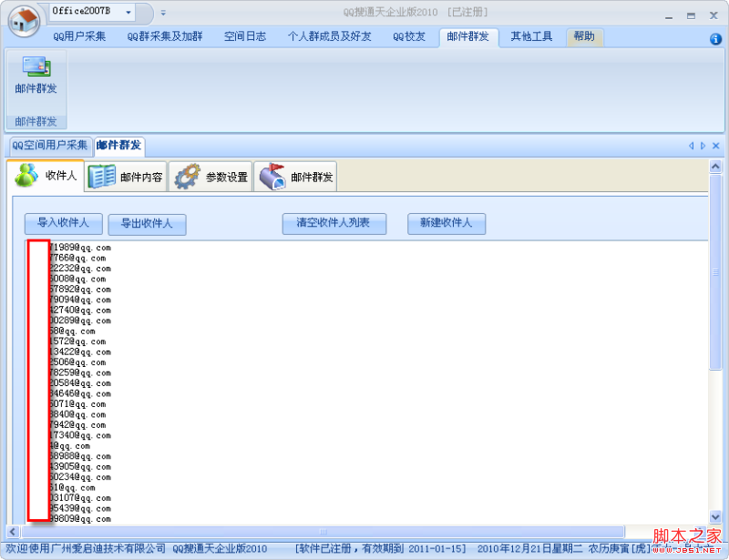Switch to QQ空间用户采集 document tab
Image resolution: width=729 pixels, height=560 pixels.
pos(49,146)
